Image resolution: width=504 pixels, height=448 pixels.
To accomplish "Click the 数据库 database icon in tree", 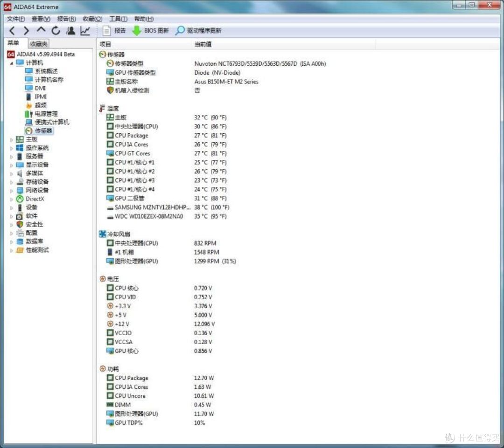I will pyautogui.click(x=20, y=241).
